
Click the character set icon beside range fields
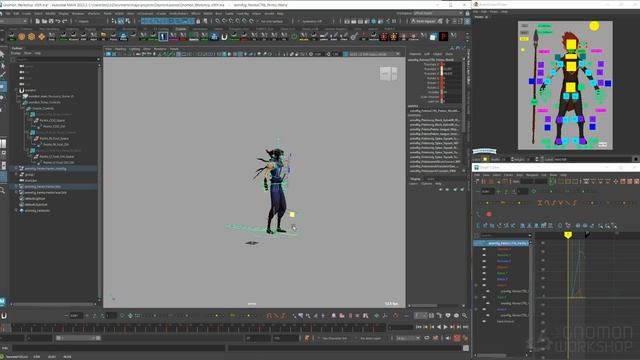(307, 338)
